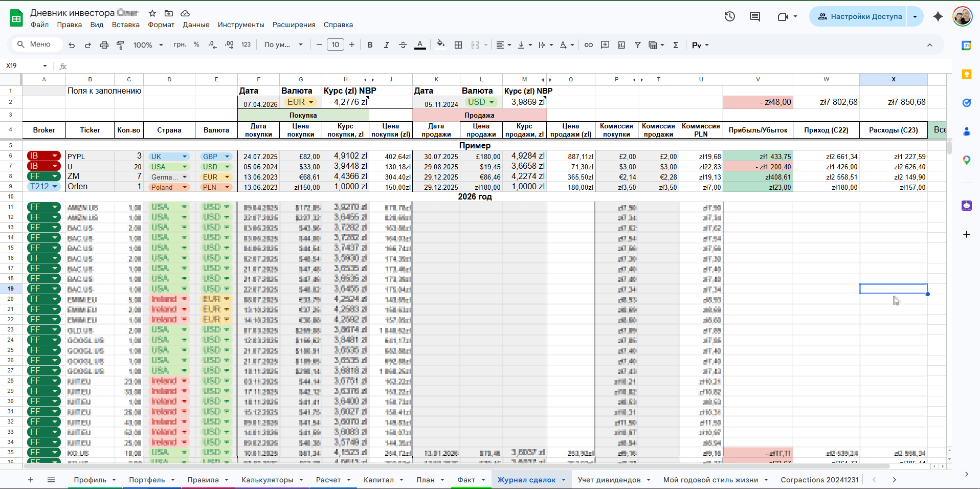Viewport: 980px width, 489px height.
Task: Click the font size field
Action: pyautogui.click(x=336, y=45)
